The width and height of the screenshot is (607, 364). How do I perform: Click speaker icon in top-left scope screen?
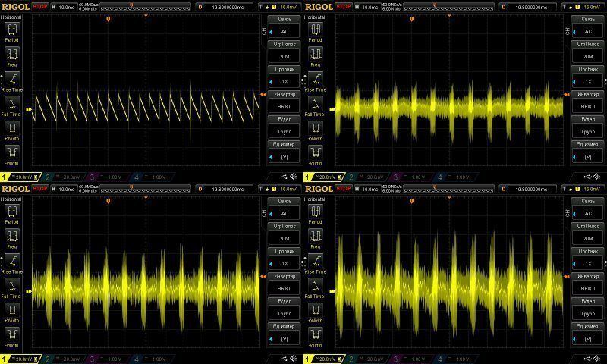click(x=294, y=177)
